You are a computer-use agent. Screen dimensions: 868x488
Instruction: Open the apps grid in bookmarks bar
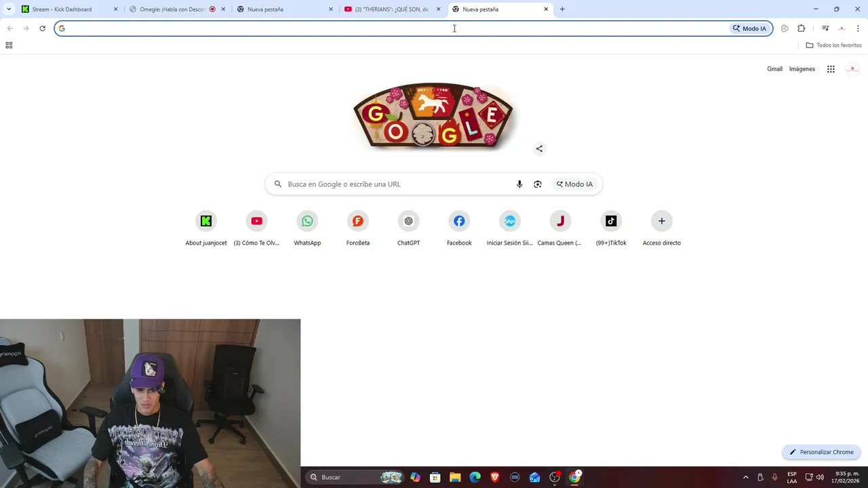click(x=9, y=45)
